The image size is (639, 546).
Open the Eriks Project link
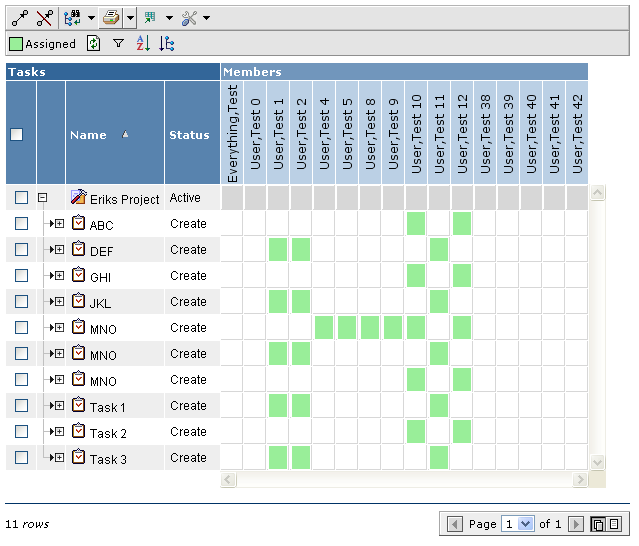(x=124, y=199)
